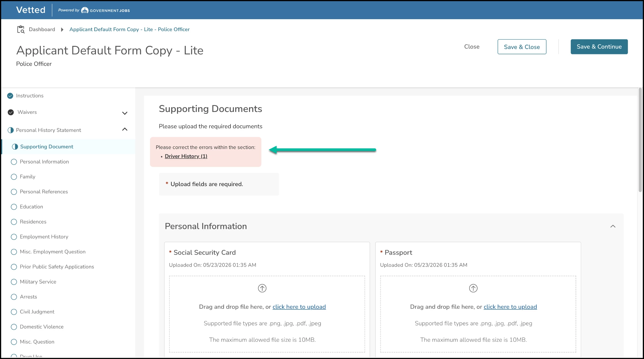Click the Instructions completed checkmark icon

pos(10,96)
